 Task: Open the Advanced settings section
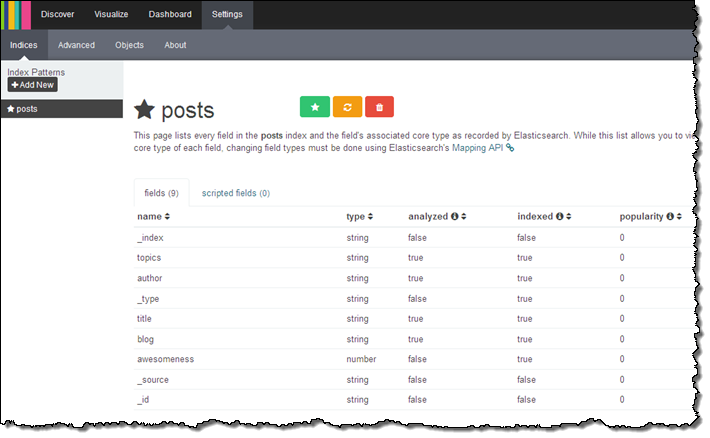click(x=76, y=45)
